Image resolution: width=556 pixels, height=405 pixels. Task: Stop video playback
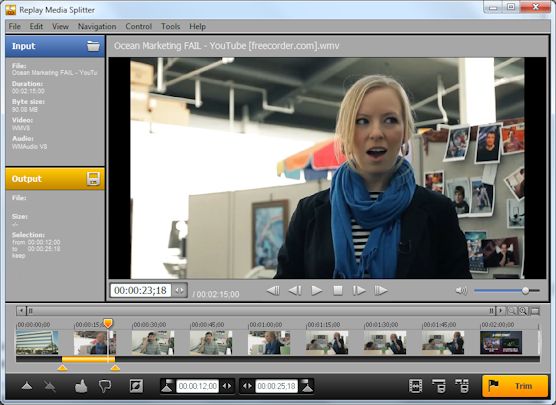(338, 291)
